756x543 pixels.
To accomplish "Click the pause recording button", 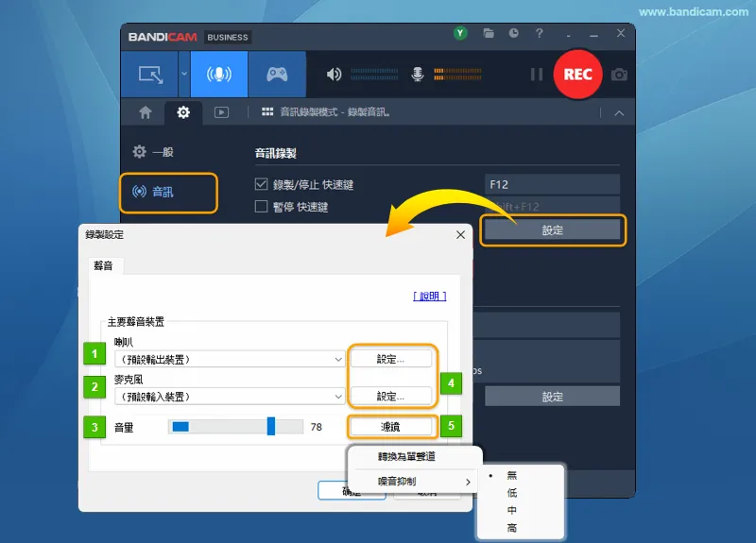I will click(537, 75).
